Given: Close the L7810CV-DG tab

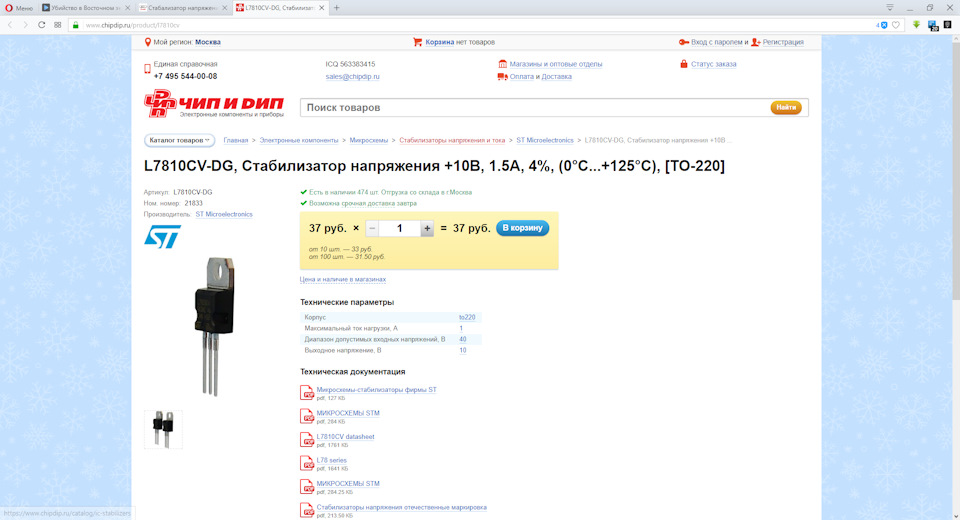Looking at the screenshot, I should click(321, 8).
